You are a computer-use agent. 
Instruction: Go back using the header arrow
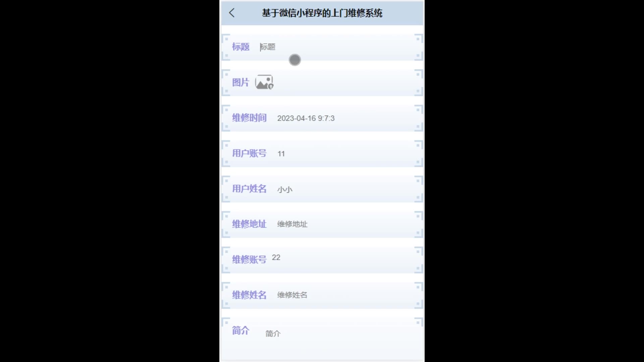232,13
